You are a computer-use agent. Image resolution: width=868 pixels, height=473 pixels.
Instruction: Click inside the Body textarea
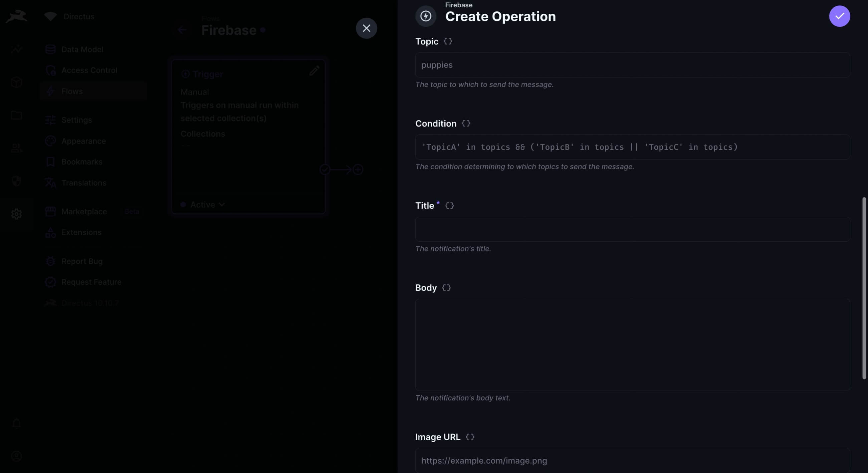click(632, 344)
